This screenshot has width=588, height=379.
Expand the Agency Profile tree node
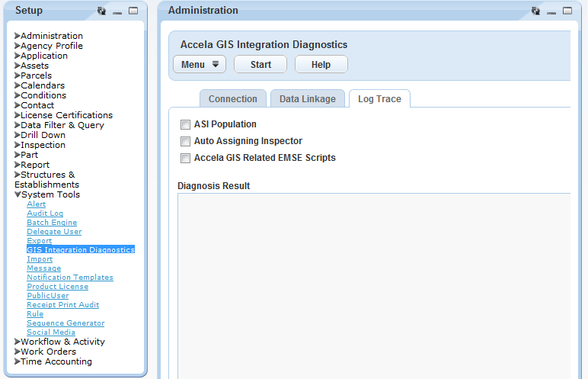18,46
